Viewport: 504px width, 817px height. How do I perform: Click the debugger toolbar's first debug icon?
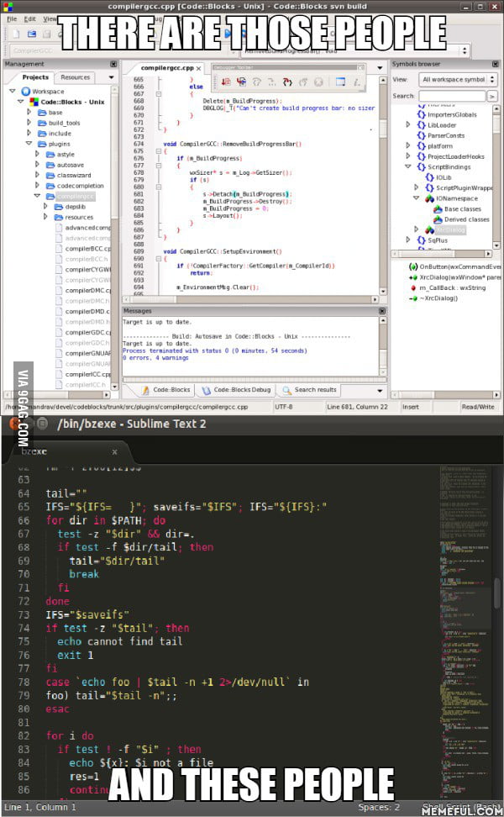click(x=227, y=82)
